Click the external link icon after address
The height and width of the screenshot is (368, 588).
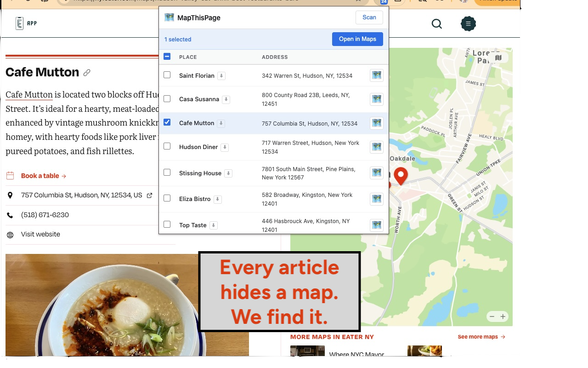pyautogui.click(x=149, y=195)
